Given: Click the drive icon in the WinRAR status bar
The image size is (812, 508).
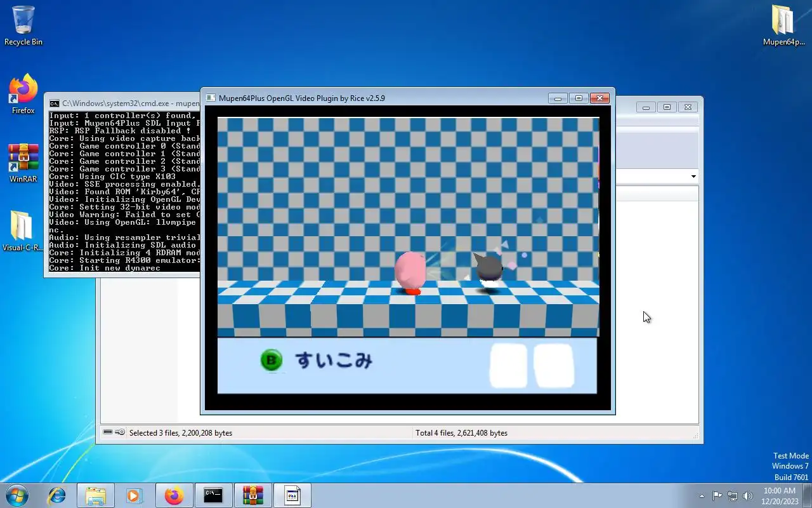Looking at the screenshot, I should tap(108, 432).
